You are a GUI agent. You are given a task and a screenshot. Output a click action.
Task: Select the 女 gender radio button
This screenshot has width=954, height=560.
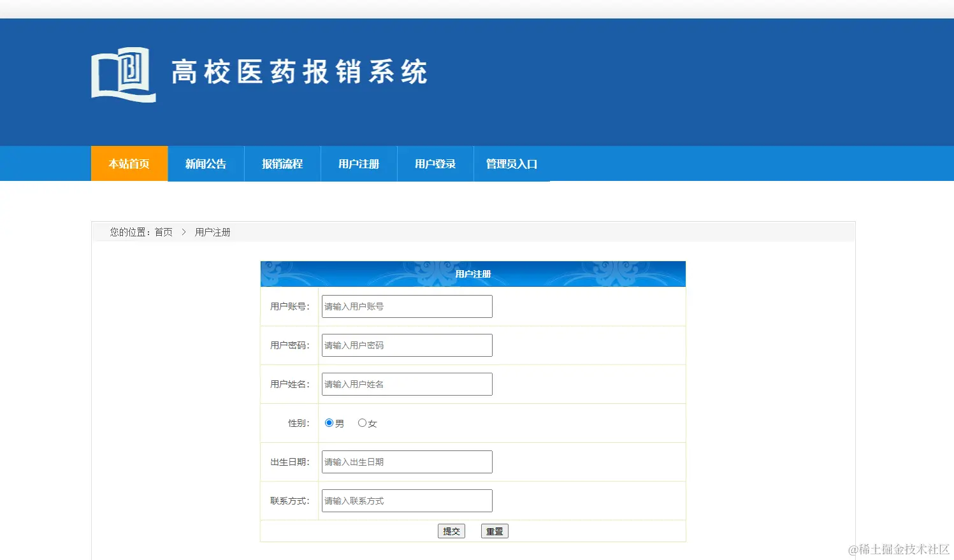[x=362, y=423]
